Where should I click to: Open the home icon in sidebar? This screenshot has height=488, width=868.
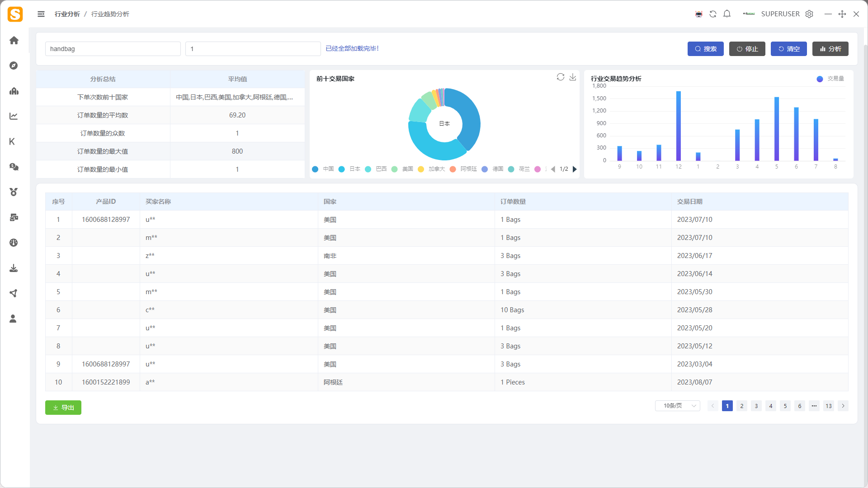[x=14, y=41]
